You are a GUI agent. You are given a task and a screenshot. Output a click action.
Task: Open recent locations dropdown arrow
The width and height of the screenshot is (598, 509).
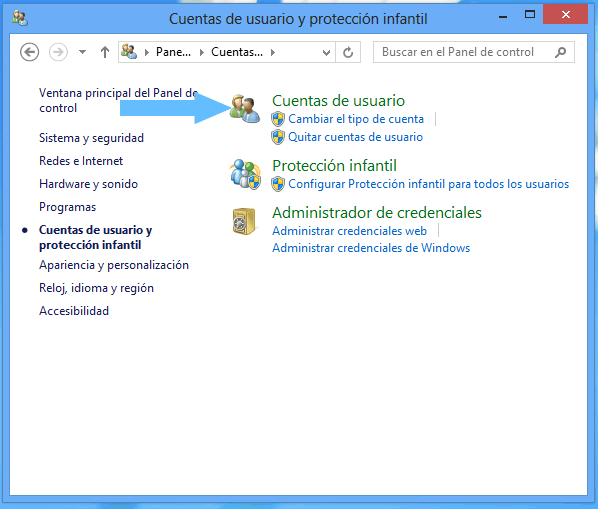coord(82,52)
